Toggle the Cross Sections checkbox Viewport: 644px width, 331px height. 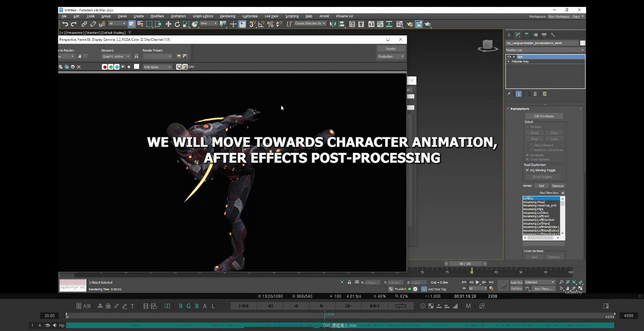(527, 159)
